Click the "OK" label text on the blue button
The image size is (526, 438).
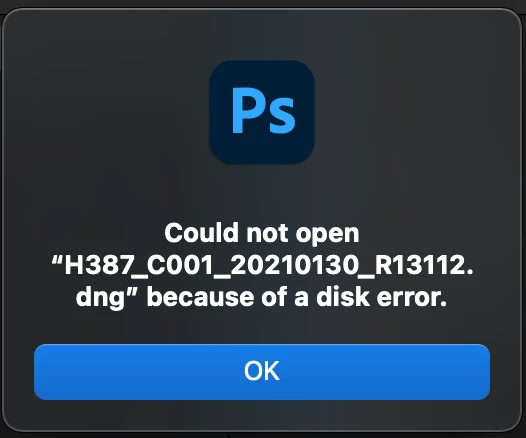(x=262, y=371)
